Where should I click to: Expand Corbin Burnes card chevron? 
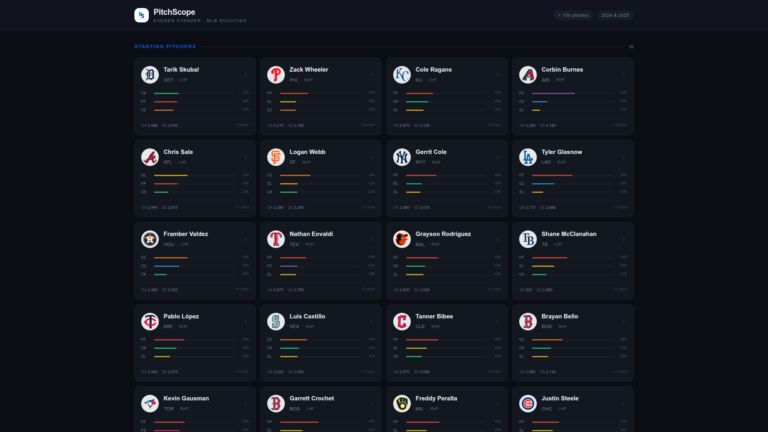click(624, 75)
